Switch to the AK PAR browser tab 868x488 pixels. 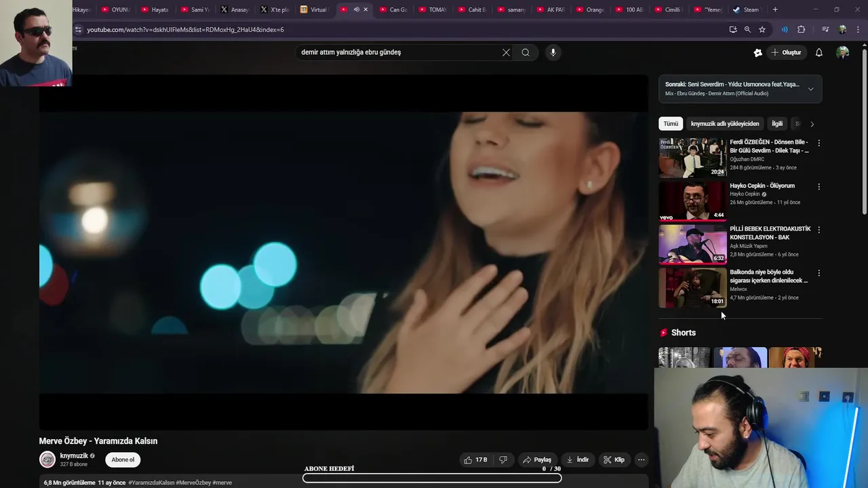550,9
